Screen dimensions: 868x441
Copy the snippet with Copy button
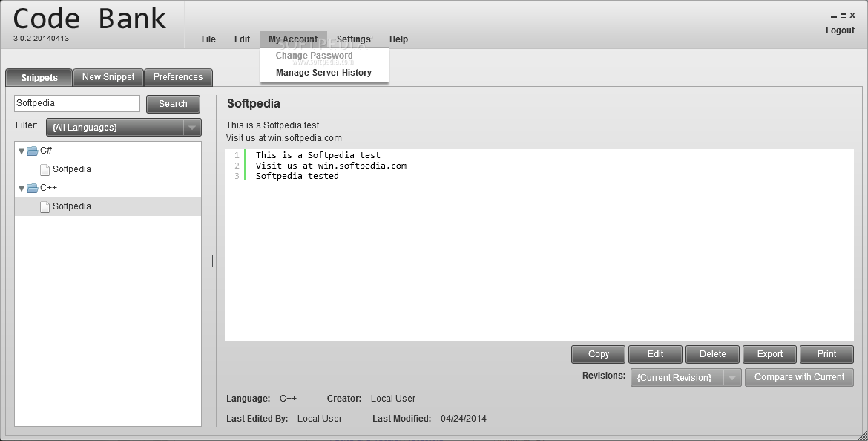[598, 354]
